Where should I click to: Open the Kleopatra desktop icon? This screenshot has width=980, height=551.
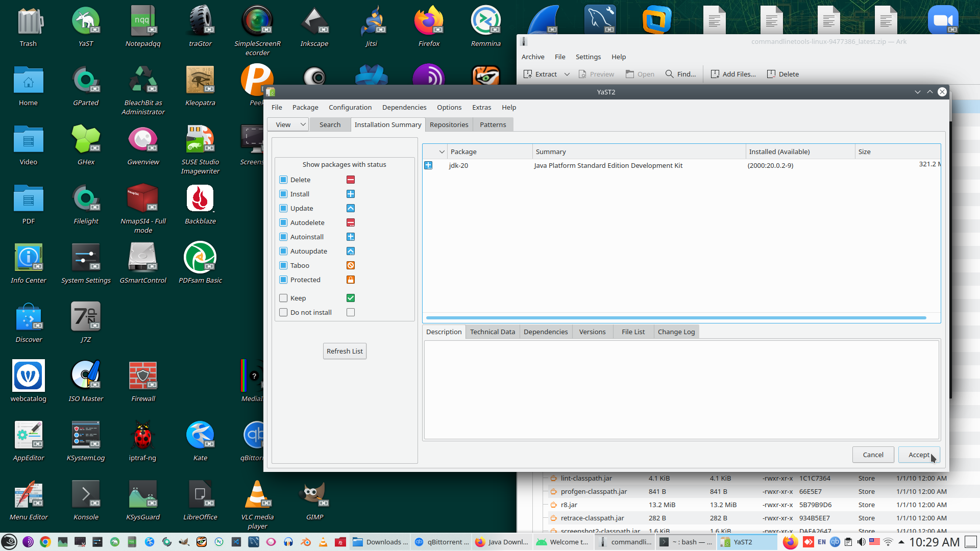click(200, 80)
